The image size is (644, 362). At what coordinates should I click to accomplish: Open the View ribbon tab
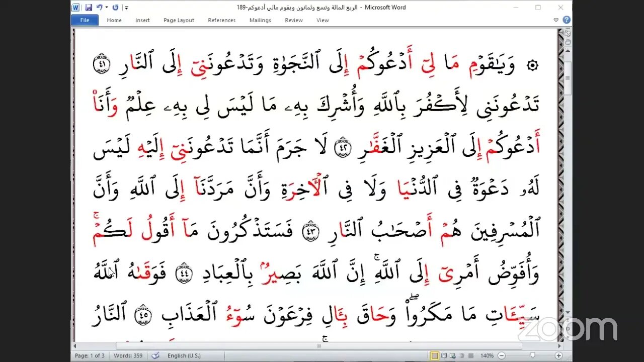323,20
